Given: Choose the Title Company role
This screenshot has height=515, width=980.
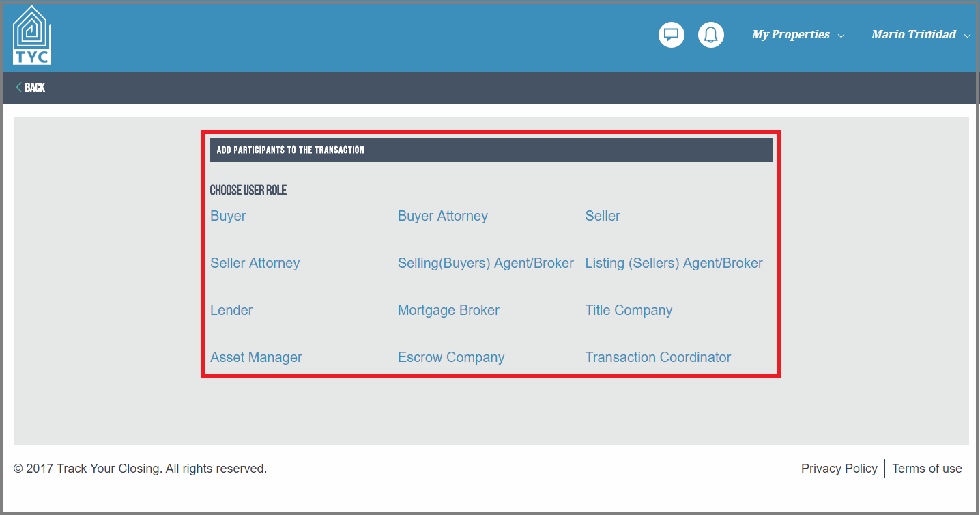Looking at the screenshot, I should (x=629, y=310).
